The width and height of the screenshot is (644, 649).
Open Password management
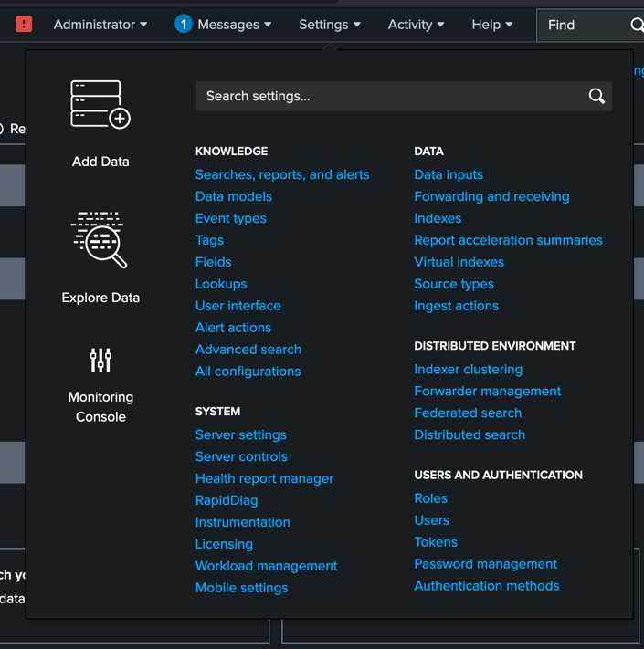[485, 564]
